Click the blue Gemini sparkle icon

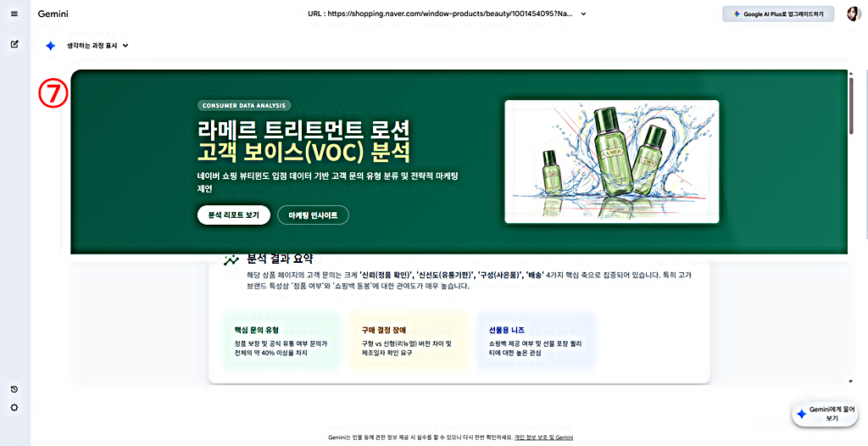click(50, 46)
